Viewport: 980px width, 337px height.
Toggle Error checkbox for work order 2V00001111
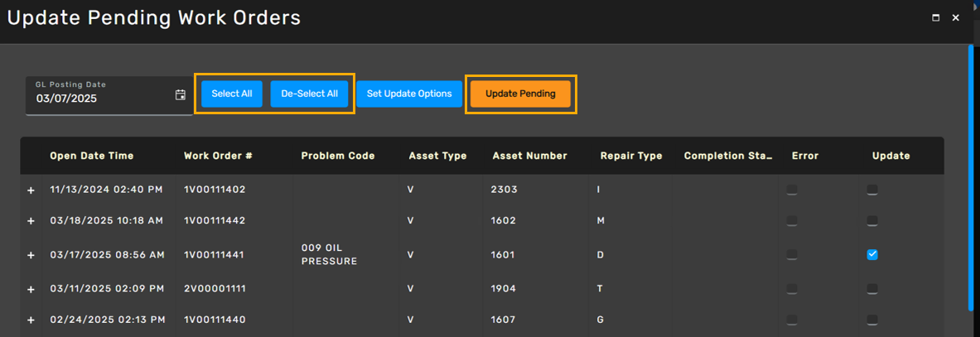coord(792,288)
